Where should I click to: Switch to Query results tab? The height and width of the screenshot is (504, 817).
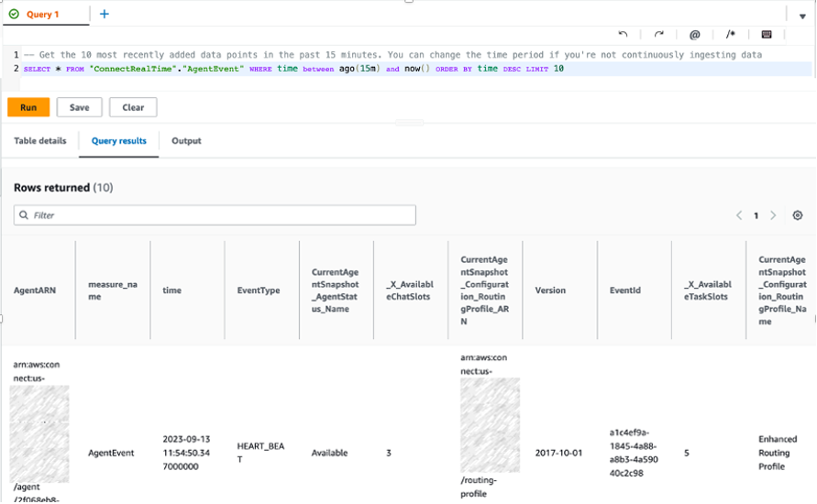click(119, 140)
